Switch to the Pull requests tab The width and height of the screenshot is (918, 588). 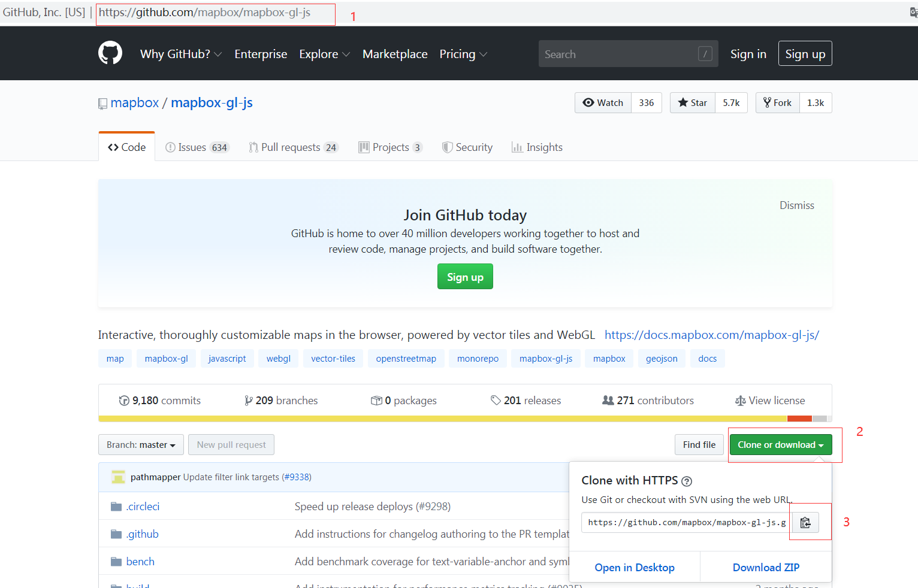click(x=294, y=147)
